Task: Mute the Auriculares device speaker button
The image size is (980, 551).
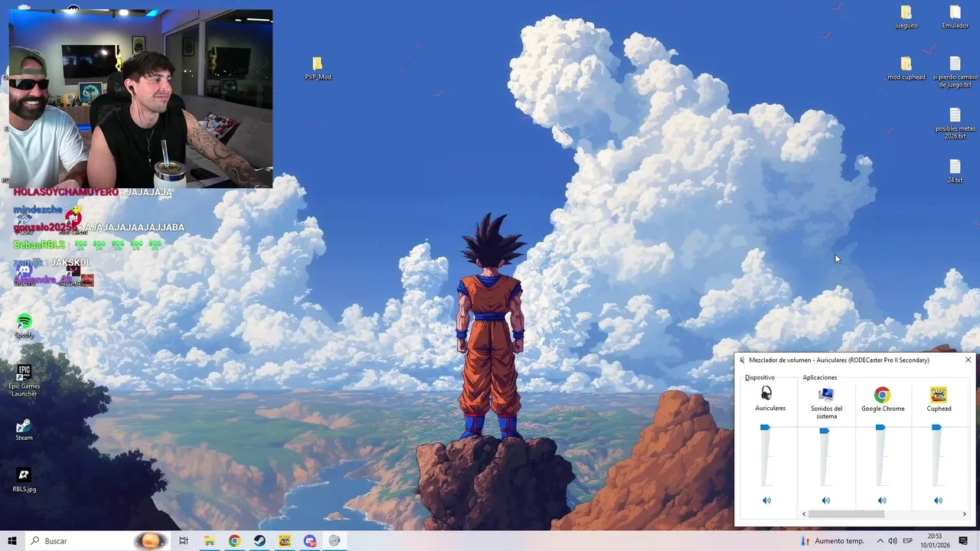Action: click(766, 500)
